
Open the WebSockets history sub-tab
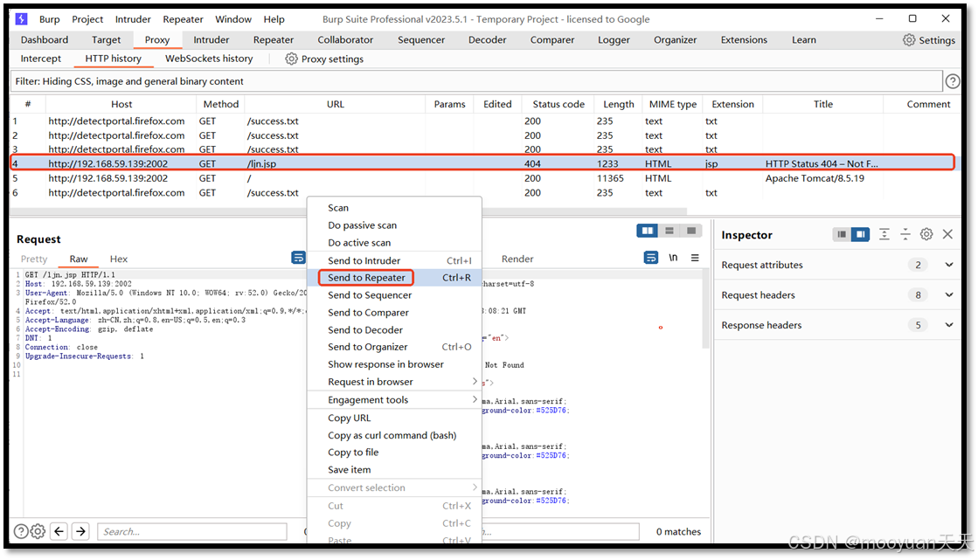pos(209,59)
